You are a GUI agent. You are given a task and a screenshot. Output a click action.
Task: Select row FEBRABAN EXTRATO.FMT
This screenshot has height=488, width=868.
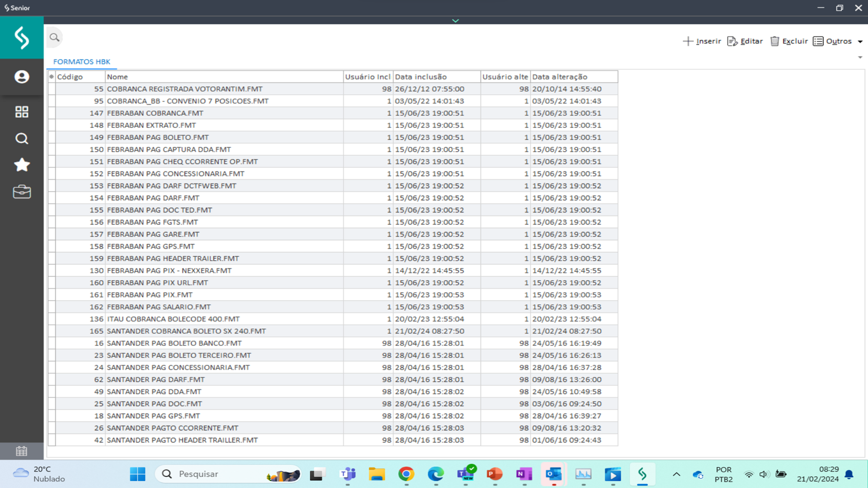[333, 125]
